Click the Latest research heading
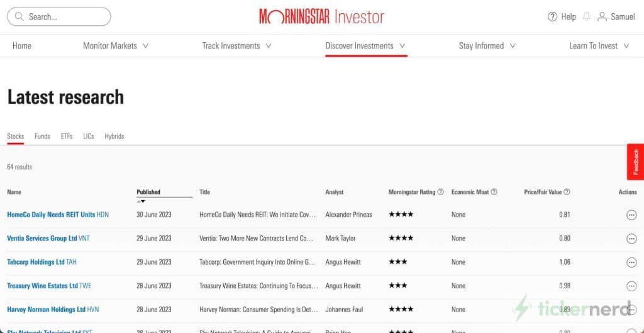Viewport: 644px width, 333px height. [x=65, y=97]
